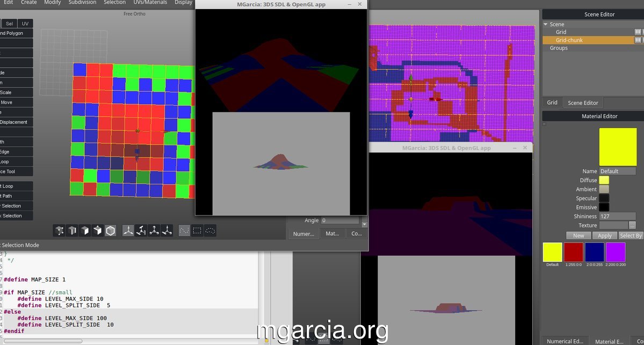Open the Material Editor bottom tab
The height and width of the screenshot is (345, 644).
(610, 341)
